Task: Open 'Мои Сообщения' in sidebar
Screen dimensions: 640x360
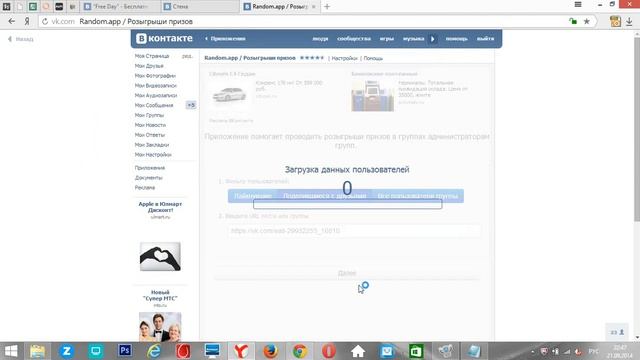Action: (154, 105)
